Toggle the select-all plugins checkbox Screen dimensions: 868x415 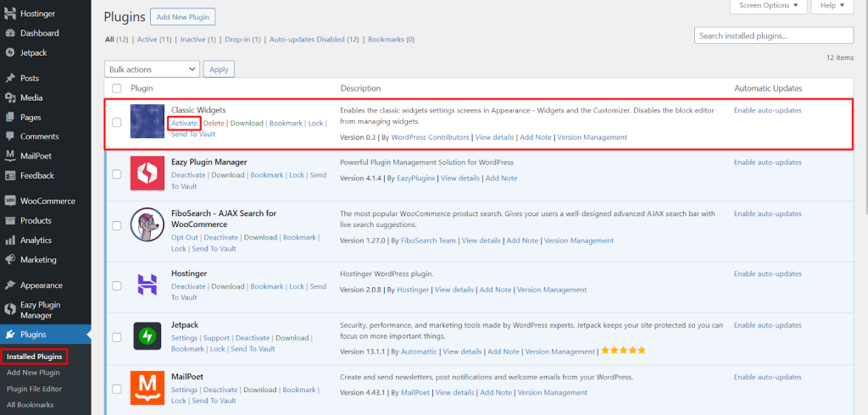coord(117,89)
